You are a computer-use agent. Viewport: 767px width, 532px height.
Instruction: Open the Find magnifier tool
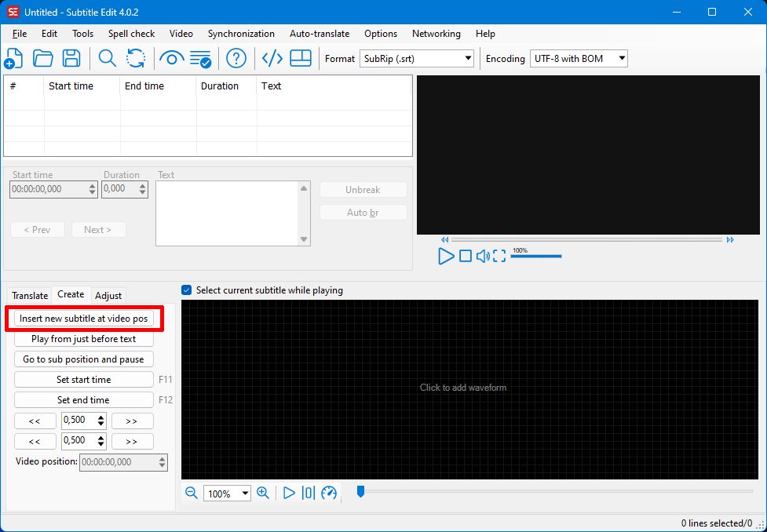tap(108, 58)
